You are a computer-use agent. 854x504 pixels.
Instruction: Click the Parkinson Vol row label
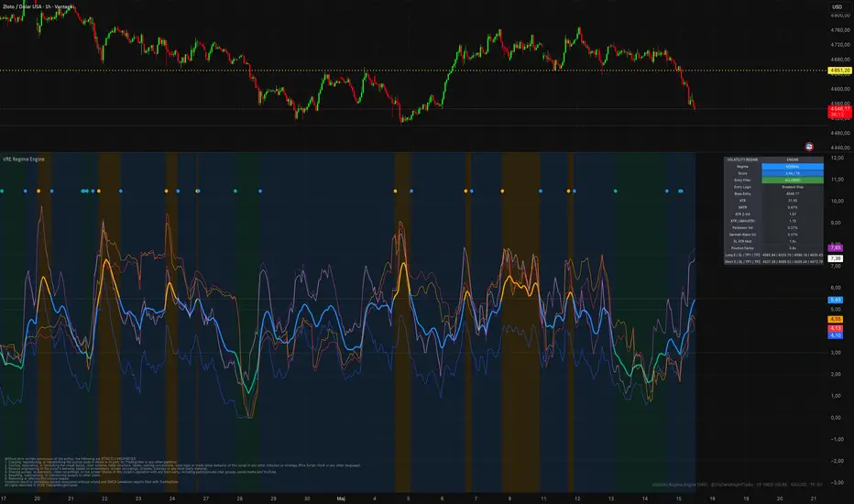[x=742, y=228]
